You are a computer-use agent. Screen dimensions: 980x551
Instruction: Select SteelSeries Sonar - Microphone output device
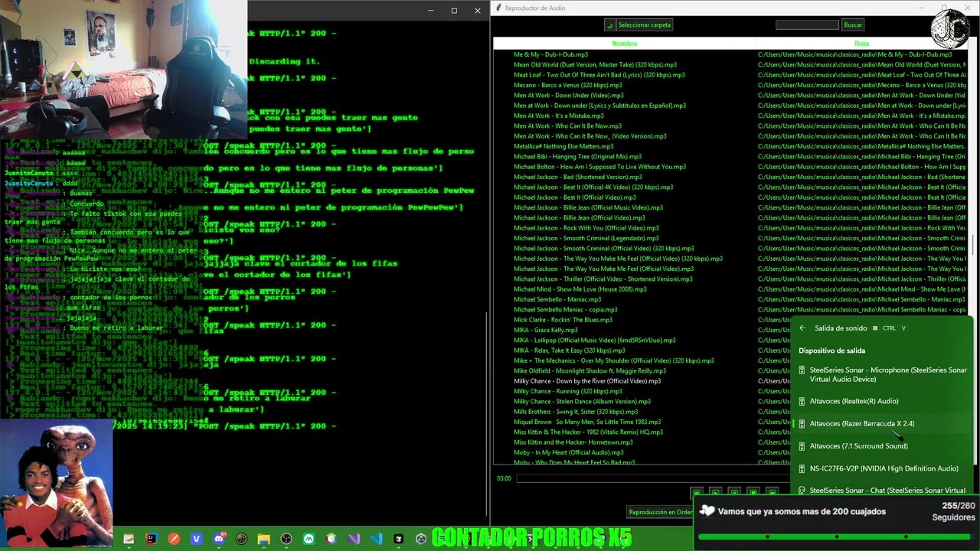[882, 374]
